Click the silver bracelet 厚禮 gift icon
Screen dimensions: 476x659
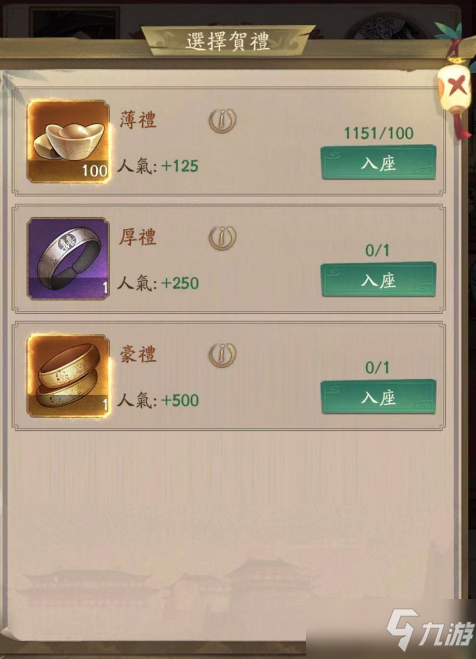(x=68, y=258)
